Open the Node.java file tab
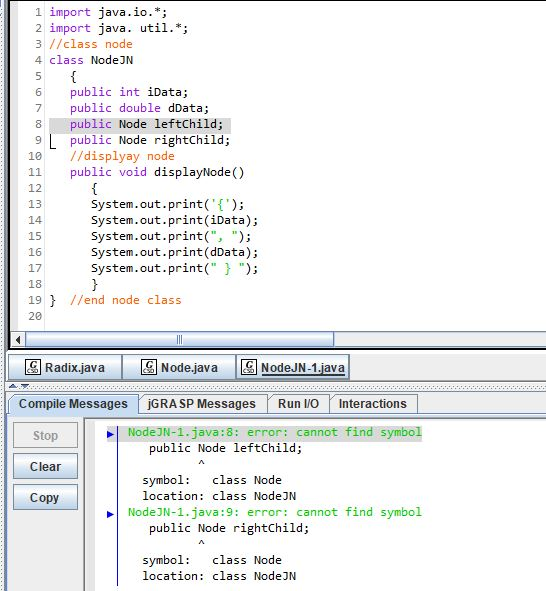This screenshot has width=546, height=591. [179, 367]
